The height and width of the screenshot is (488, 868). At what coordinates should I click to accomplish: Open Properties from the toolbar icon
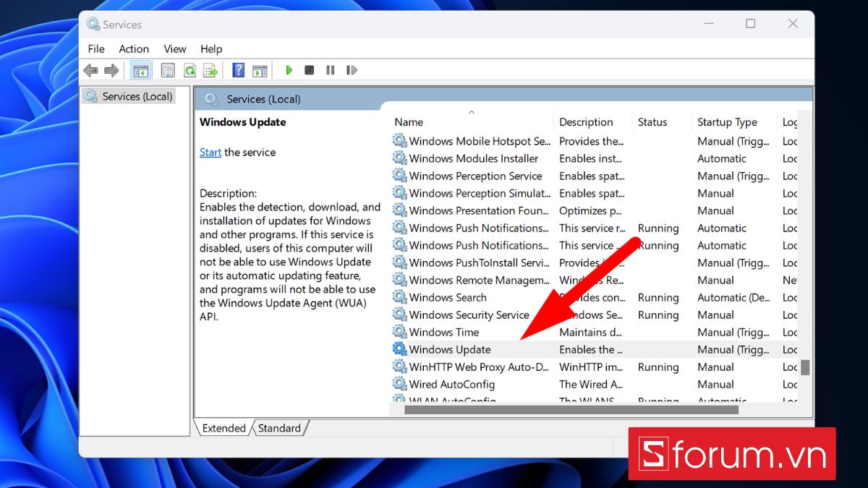(168, 70)
